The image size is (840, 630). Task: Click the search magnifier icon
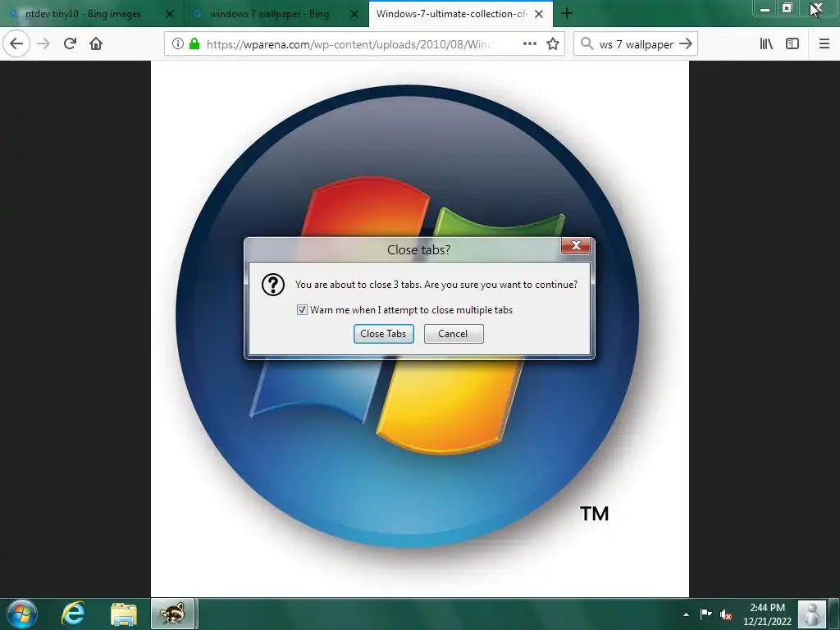[x=587, y=44]
